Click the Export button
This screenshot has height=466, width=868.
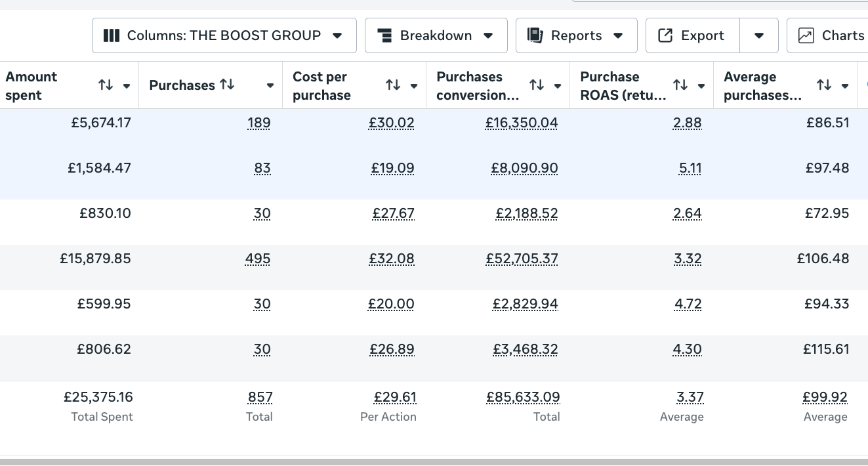pyautogui.click(x=693, y=35)
